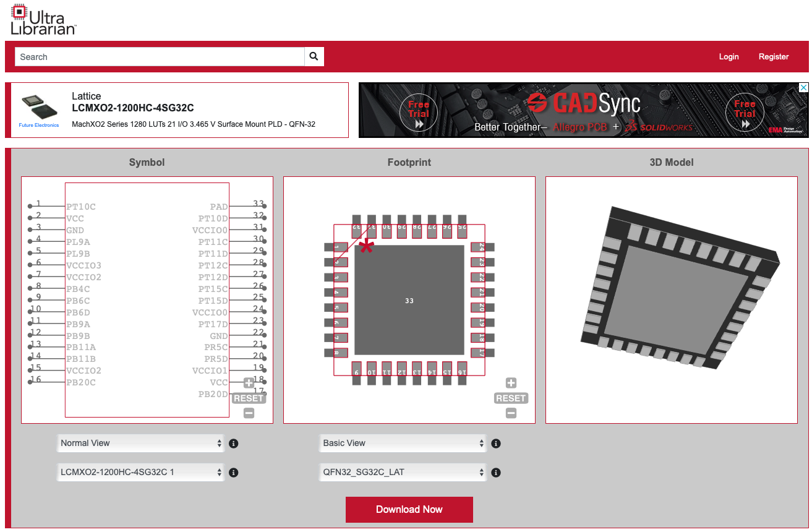812x532 pixels.
Task: Click the PT15D pin label in symbol
Action: 213,301
